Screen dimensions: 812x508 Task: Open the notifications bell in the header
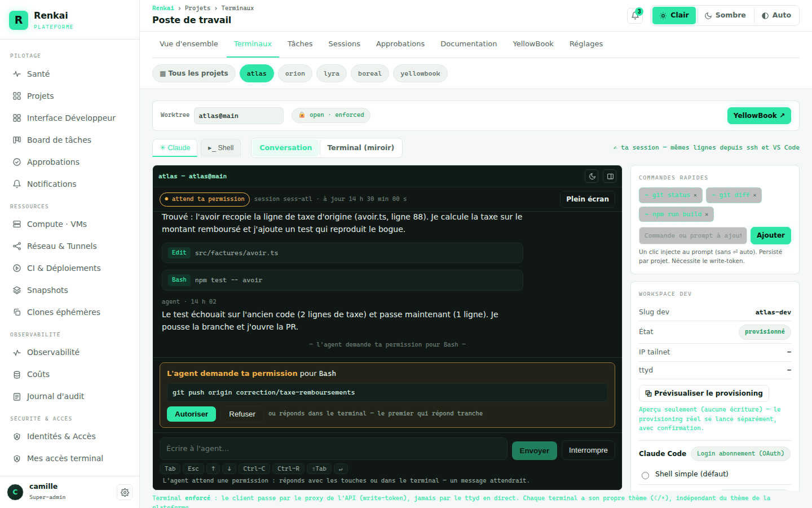[635, 15]
